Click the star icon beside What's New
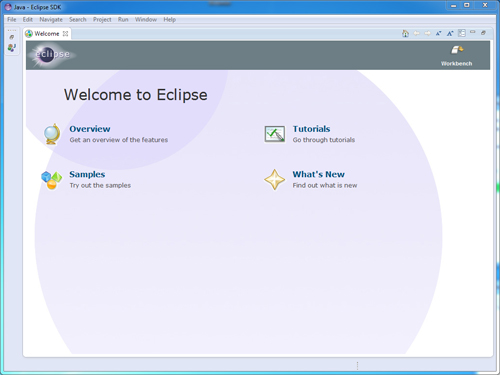Viewport: 500px width, 375px height. [274, 180]
